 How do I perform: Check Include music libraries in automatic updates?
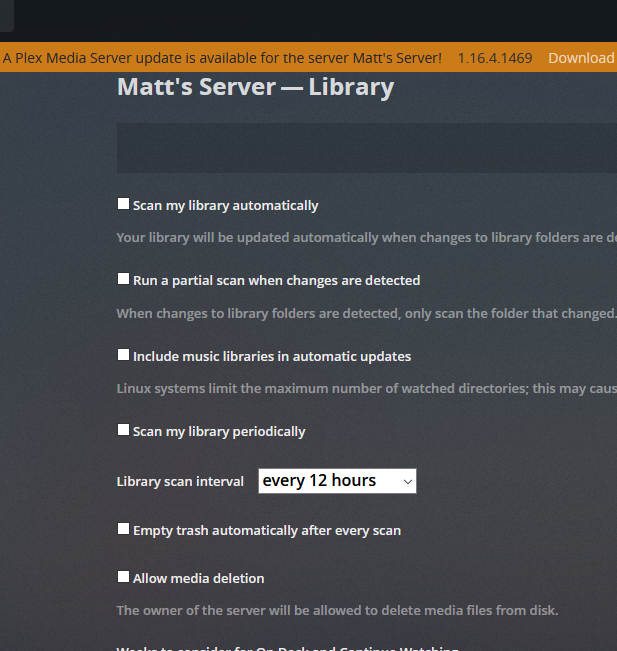(123, 355)
